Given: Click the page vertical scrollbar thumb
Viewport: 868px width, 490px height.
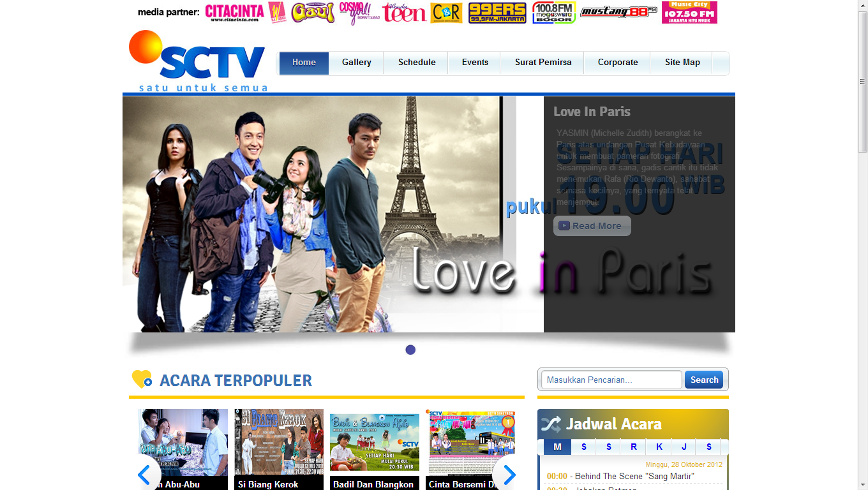Looking at the screenshot, I should click(x=862, y=82).
